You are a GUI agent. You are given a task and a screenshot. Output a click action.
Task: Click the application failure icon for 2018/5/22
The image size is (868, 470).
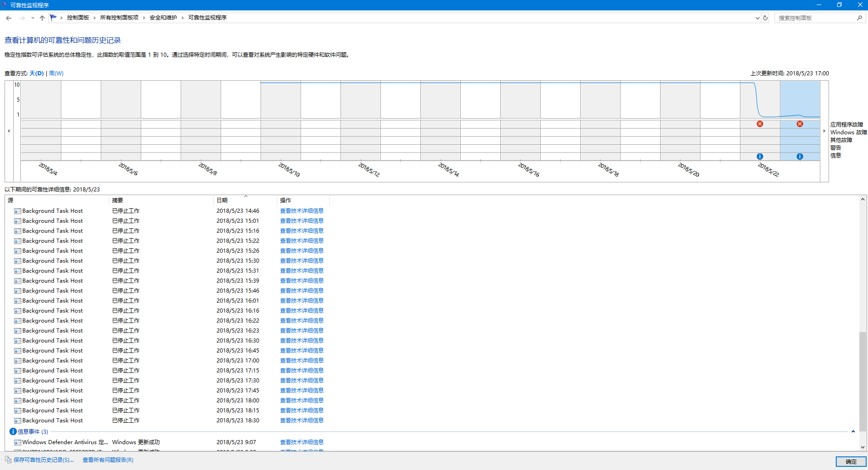pos(760,124)
